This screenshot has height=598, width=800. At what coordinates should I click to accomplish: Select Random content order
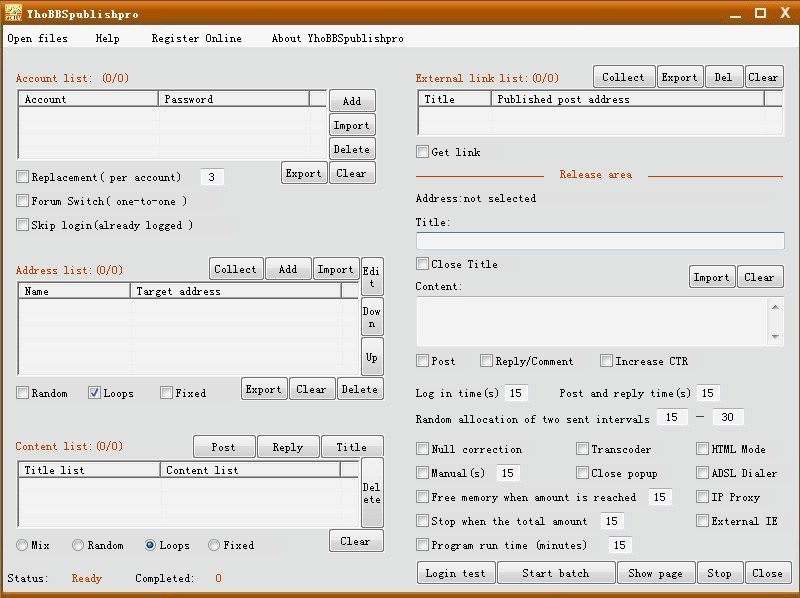78,545
